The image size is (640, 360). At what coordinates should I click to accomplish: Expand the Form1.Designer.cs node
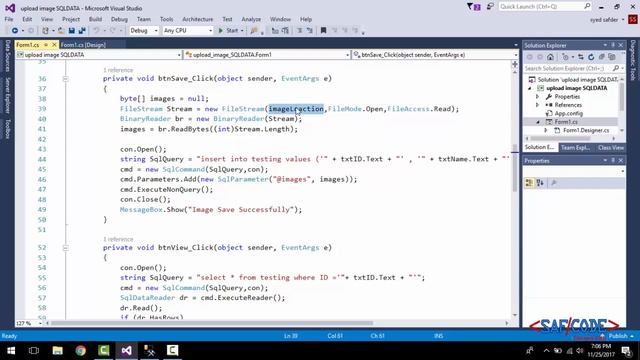point(546,130)
